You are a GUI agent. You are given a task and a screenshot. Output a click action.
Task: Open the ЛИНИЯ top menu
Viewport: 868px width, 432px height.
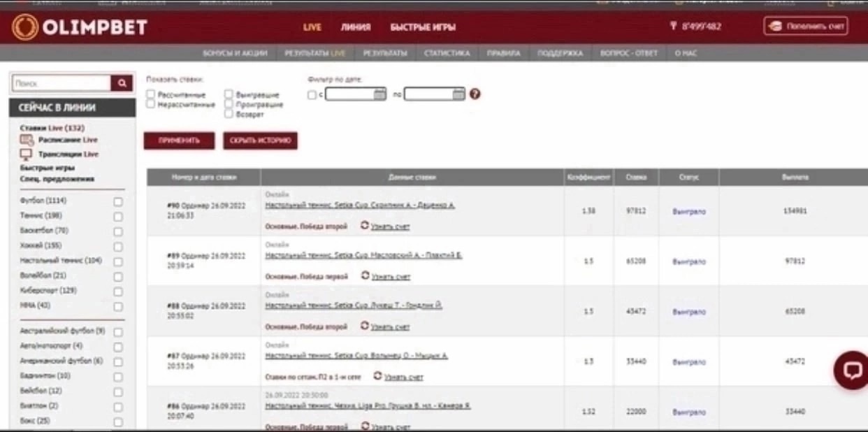[x=356, y=27]
